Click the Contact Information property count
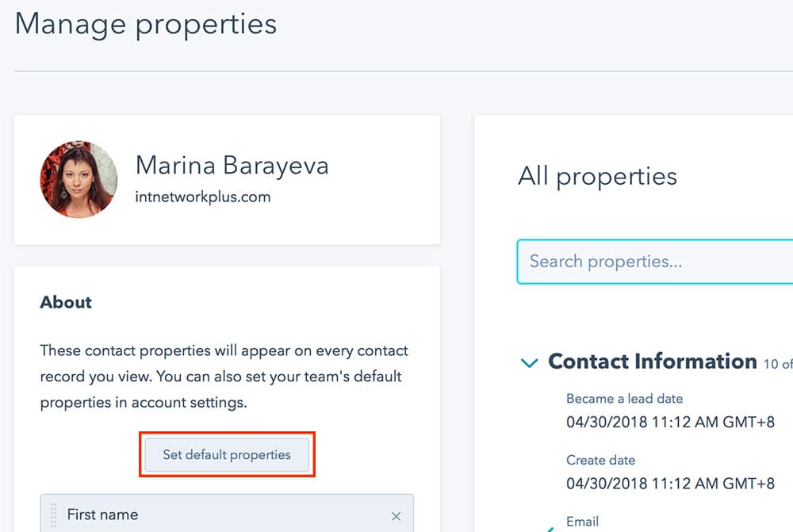793x532 pixels. tap(777, 365)
